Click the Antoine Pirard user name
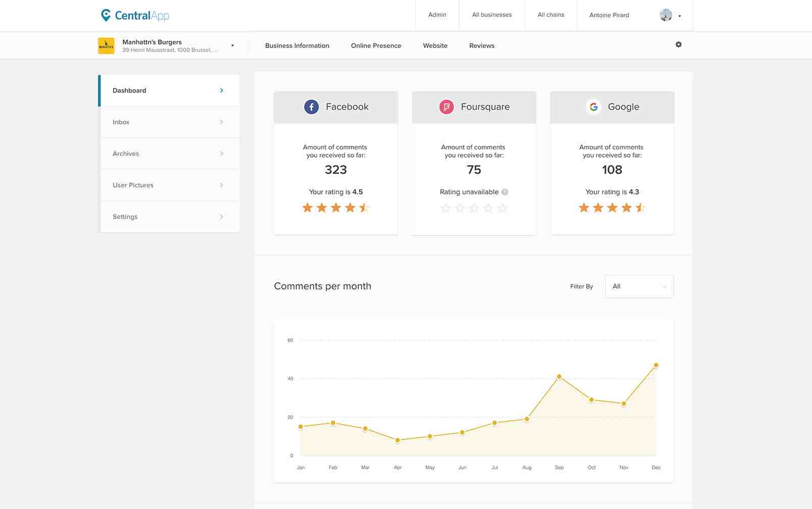Viewport: 812px width, 509px height. click(609, 15)
